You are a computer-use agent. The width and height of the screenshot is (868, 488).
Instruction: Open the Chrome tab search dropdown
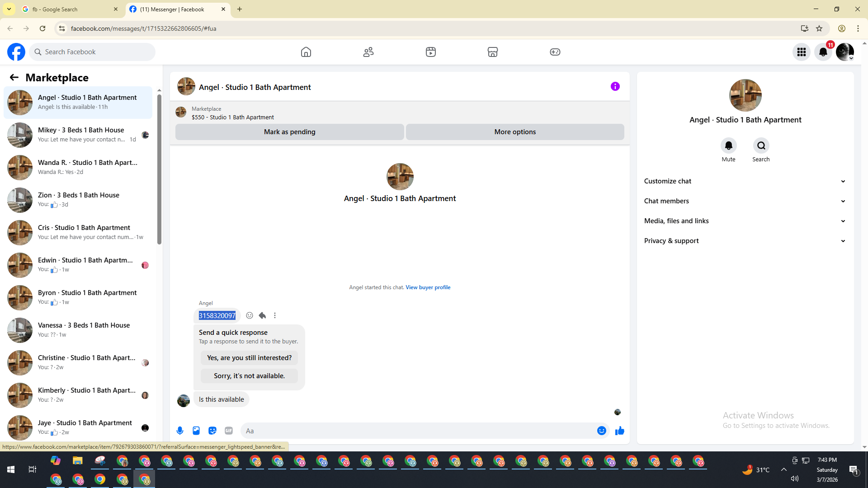pos(9,9)
